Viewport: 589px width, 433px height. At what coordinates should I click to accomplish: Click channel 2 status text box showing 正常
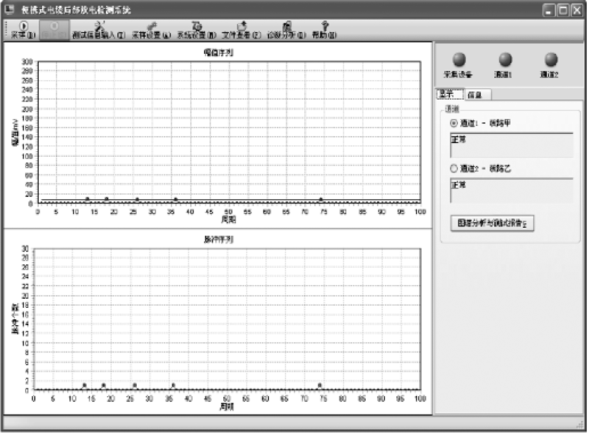point(512,190)
